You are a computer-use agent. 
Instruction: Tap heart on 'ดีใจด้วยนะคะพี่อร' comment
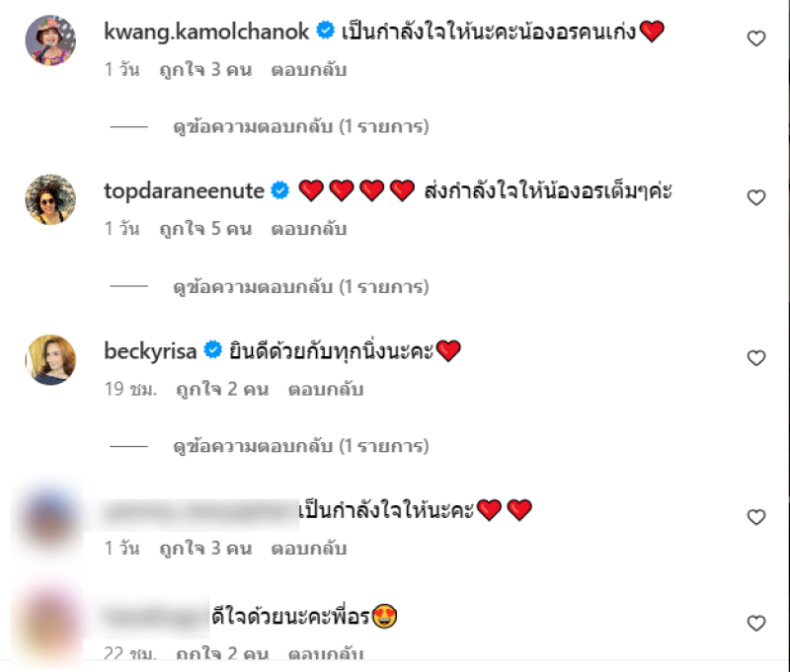[x=756, y=624]
